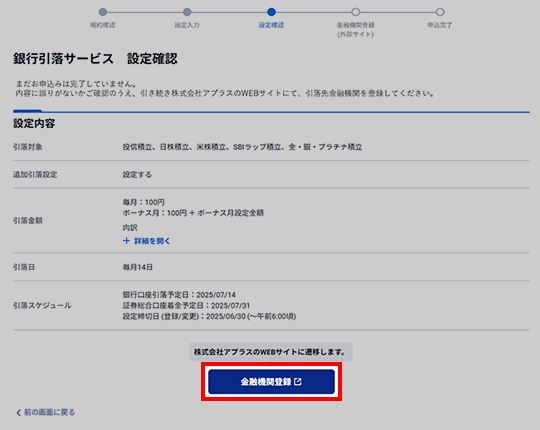Click the 株式会社アプラスのWEBサイトに遷移します notice
The height and width of the screenshot is (430, 540).
tap(271, 352)
